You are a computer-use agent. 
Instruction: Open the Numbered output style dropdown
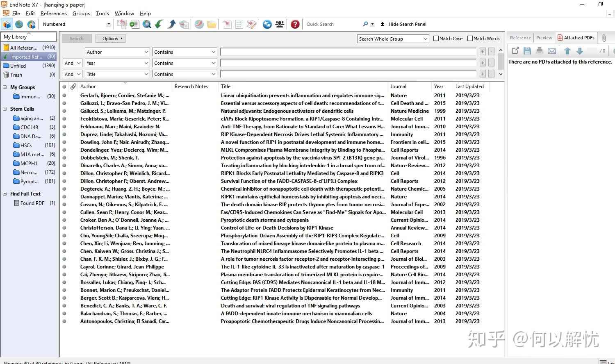click(x=109, y=24)
